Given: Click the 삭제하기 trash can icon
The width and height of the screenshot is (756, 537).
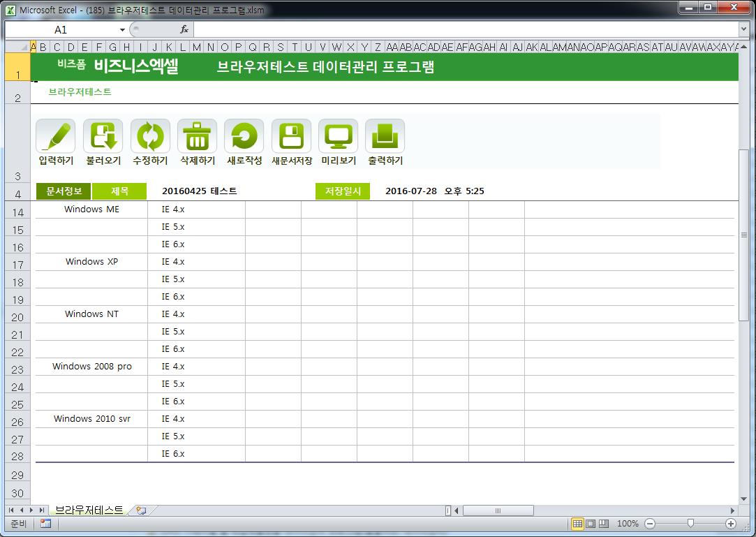Looking at the screenshot, I should tap(197, 136).
